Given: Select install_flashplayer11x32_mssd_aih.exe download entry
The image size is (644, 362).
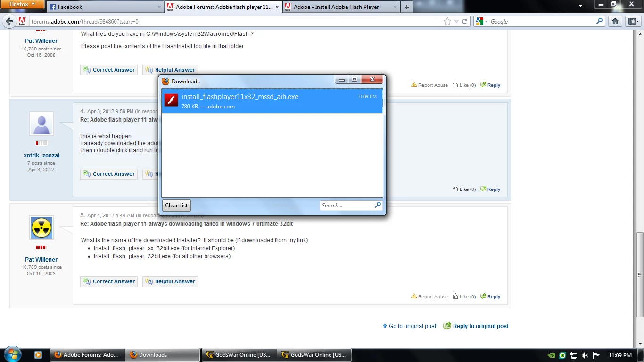Looking at the screenshot, I should point(272,101).
